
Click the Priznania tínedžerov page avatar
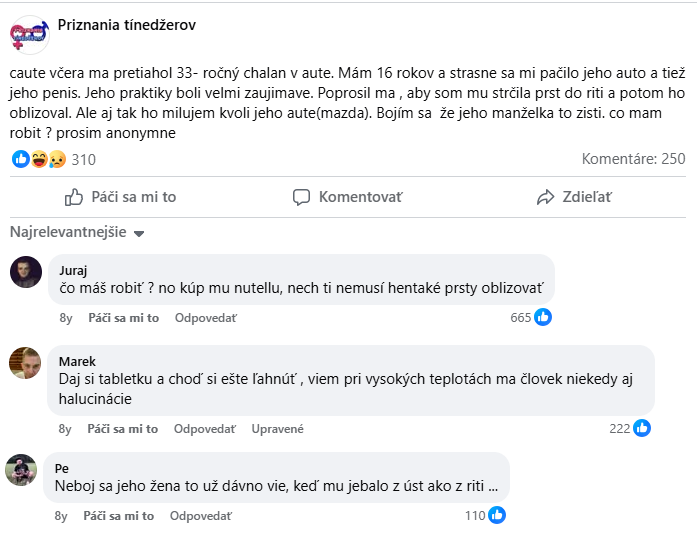[28, 34]
